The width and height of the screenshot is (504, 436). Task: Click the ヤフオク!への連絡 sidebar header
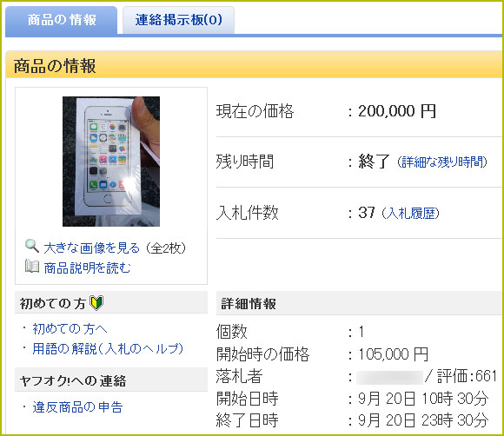(111, 380)
